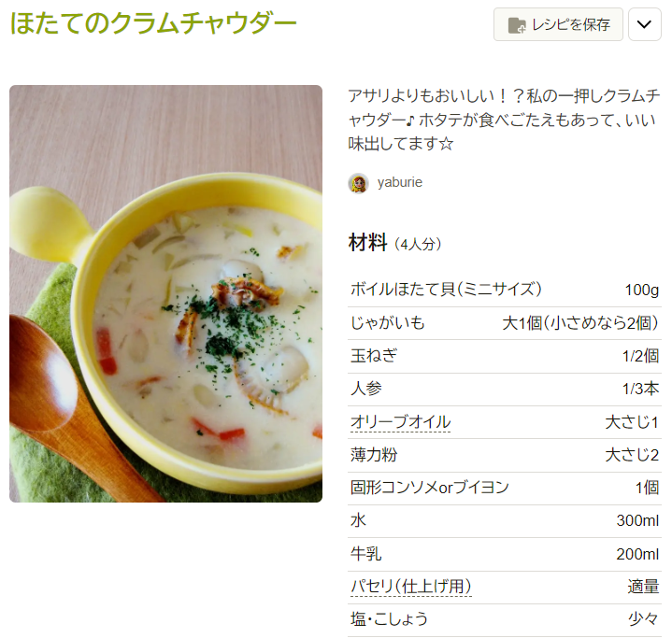Select the 人参 ingredient row
Viewport: 672px width, 638px height.
tap(505, 390)
